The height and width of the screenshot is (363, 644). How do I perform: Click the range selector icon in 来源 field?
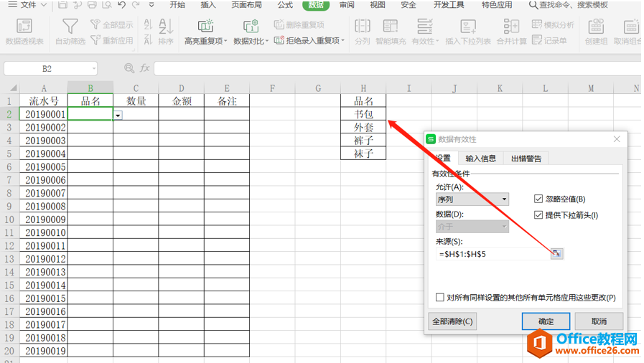coord(556,253)
